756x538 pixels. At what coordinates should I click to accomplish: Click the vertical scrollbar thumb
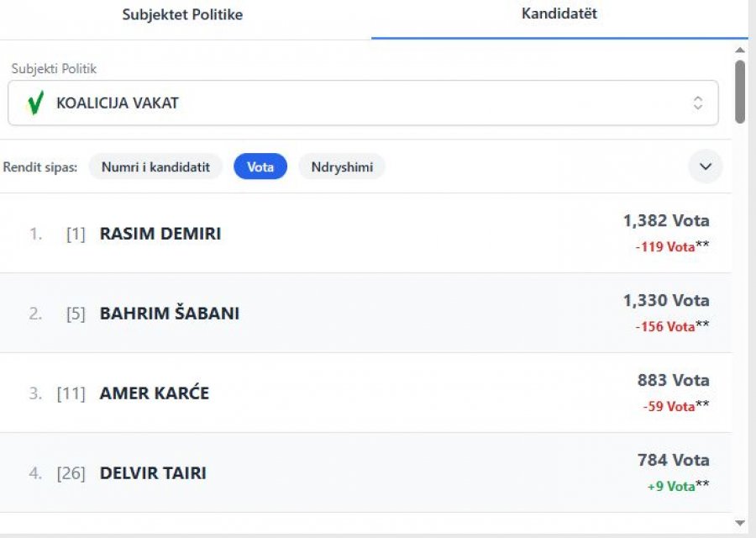click(740, 91)
